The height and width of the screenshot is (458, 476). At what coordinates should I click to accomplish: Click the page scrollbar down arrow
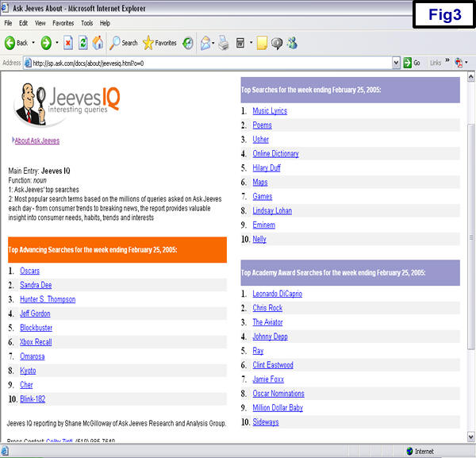[470, 437]
